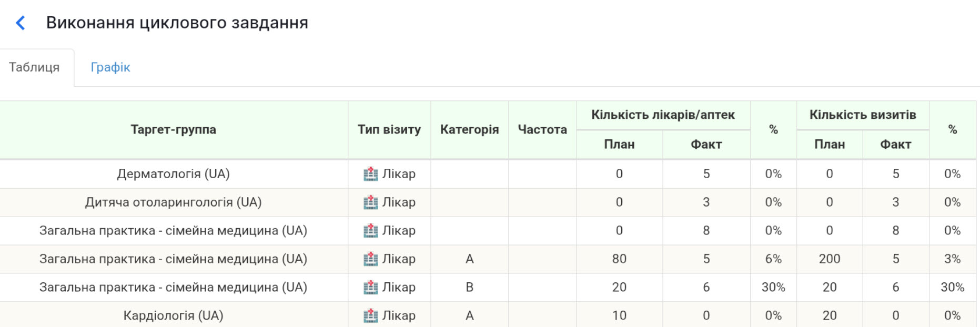
Task: Click the Лікар icon in the category B Загальна практика row
Action: [x=372, y=287]
